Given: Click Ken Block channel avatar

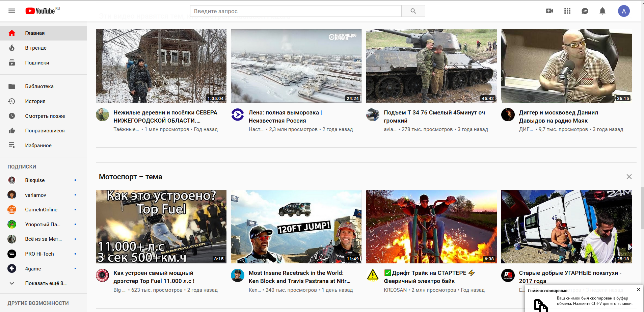Looking at the screenshot, I should (238, 276).
